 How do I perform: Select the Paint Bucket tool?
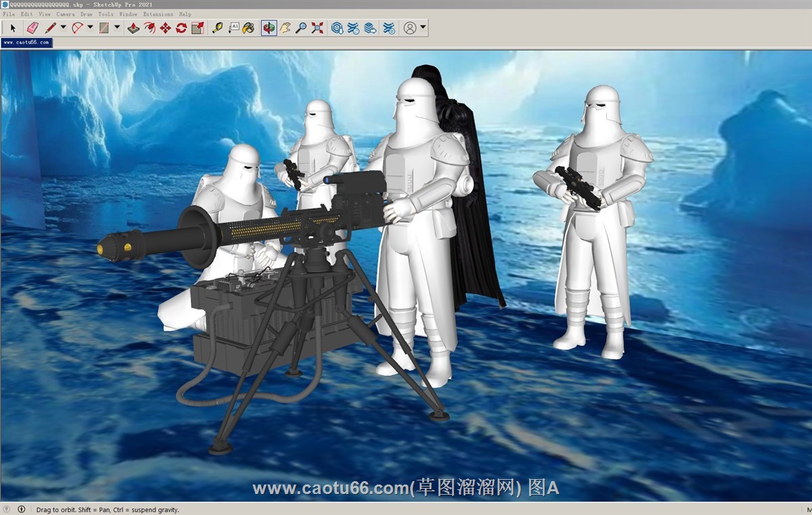click(x=249, y=28)
